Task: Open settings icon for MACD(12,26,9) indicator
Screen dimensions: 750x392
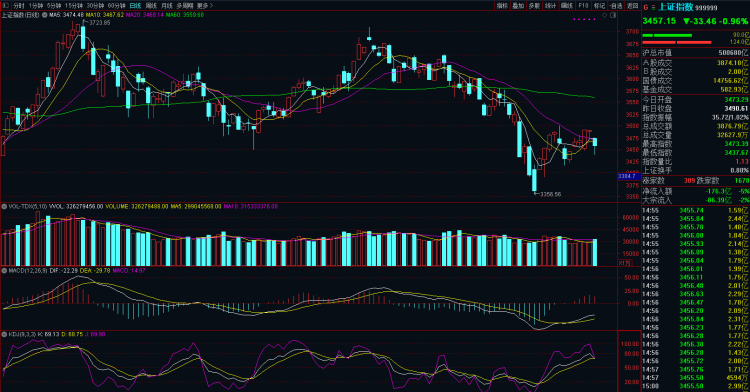Action: [4, 271]
